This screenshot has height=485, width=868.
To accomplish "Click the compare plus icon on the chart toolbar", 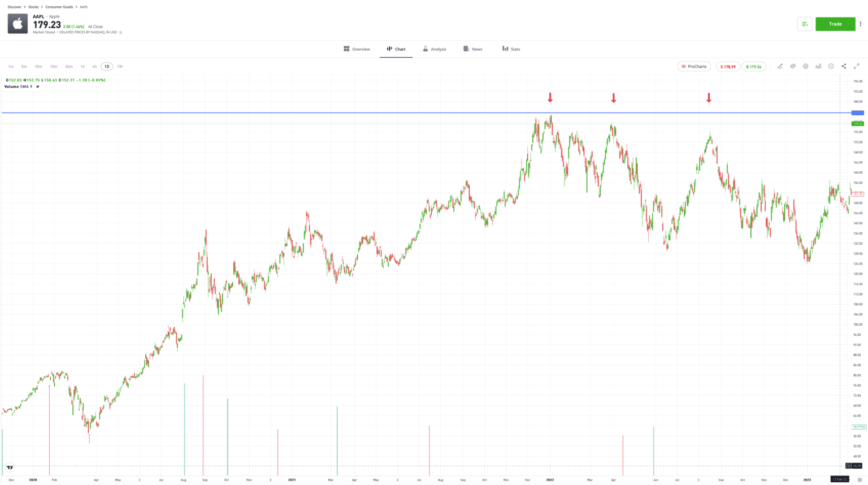I will click(831, 66).
